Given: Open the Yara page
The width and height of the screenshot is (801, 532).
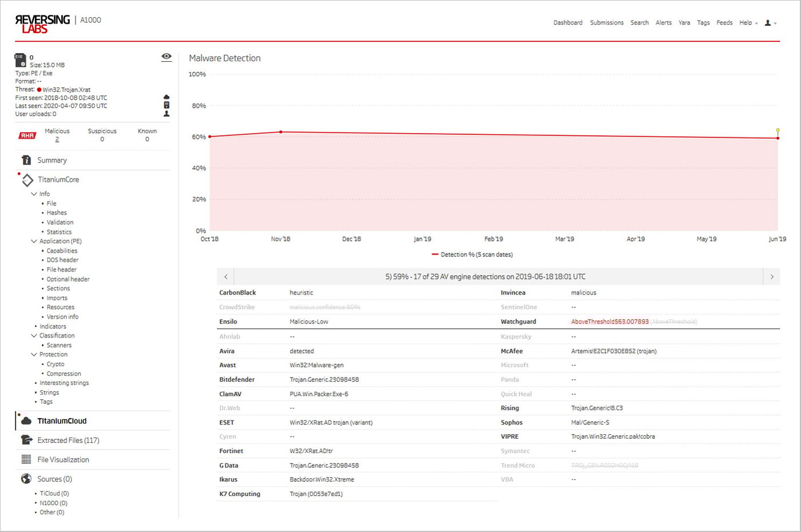Looking at the screenshot, I should (x=684, y=23).
